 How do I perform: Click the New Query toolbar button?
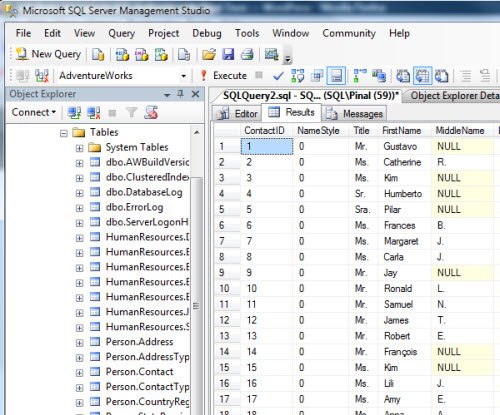click(x=48, y=54)
